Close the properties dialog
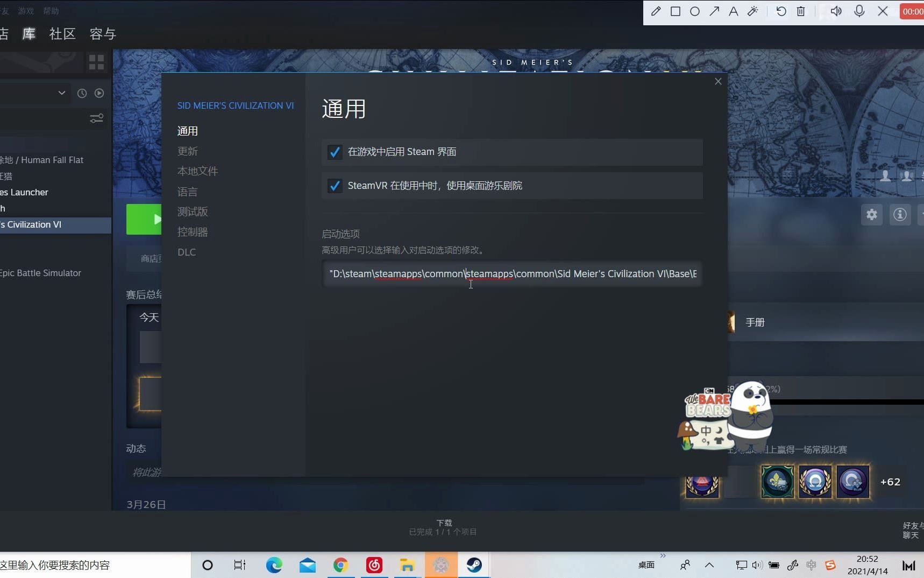924x578 pixels. click(718, 81)
